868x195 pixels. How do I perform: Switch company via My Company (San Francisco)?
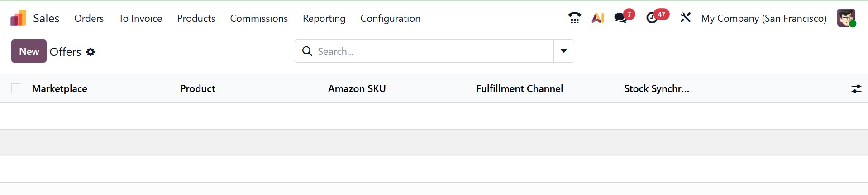point(763,18)
